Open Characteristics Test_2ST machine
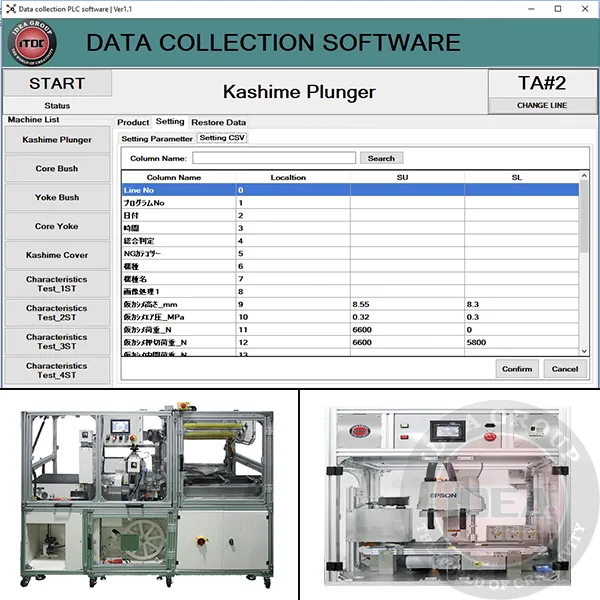This screenshot has width=600, height=600. coord(57,313)
